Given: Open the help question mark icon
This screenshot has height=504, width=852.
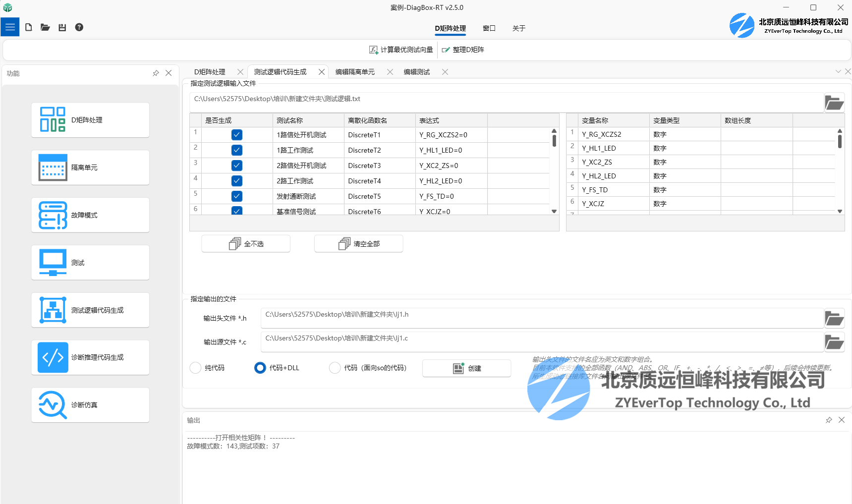Looking at the screenshot, I should (x=79, y=27).
